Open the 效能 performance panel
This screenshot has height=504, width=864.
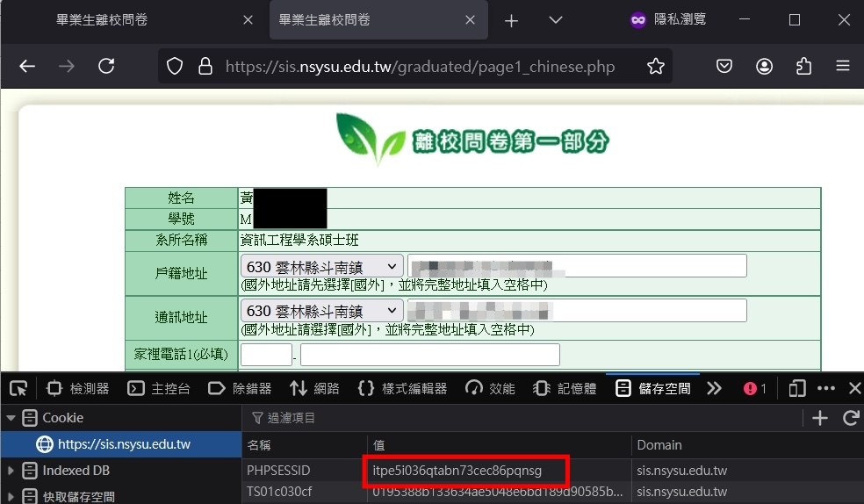click(490, 389)
